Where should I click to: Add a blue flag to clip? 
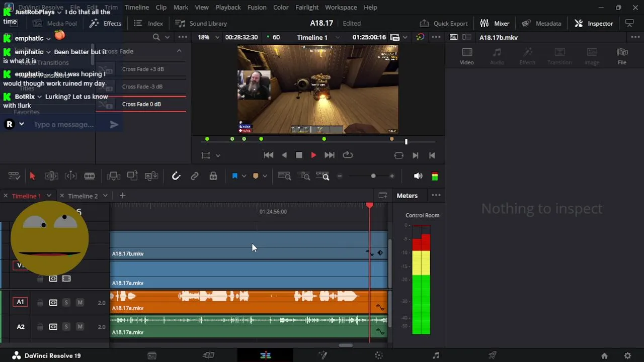click(x=234, y=176)
